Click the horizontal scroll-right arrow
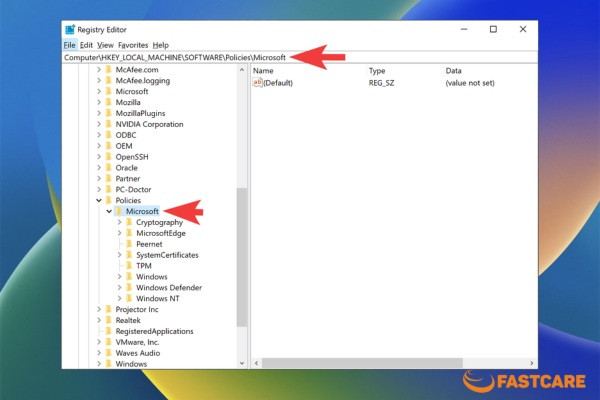Image resolution: width=600 pixels, height=400 pixels. [x=532, y=363]
